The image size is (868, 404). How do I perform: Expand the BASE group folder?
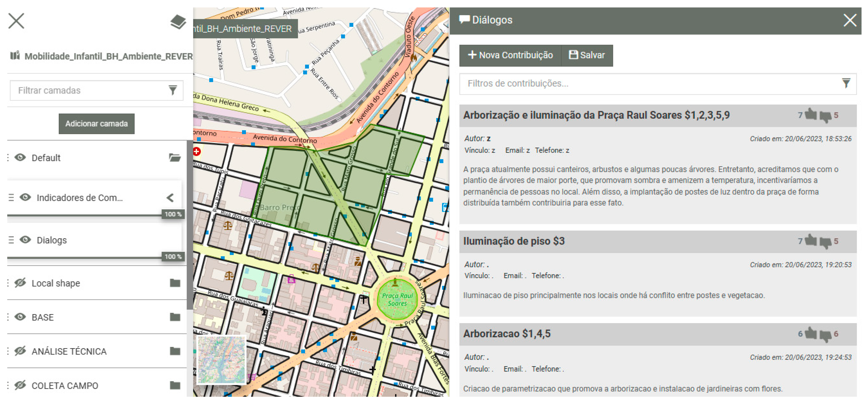(175, 317)
